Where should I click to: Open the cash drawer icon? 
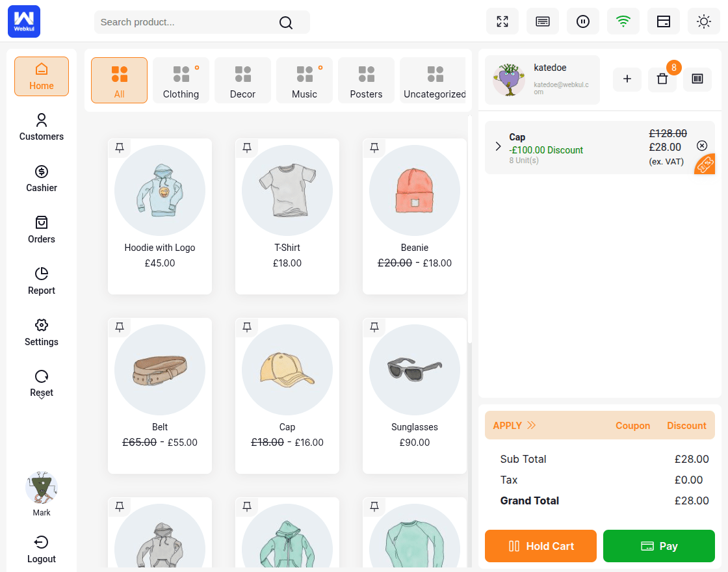click(663, 21)
